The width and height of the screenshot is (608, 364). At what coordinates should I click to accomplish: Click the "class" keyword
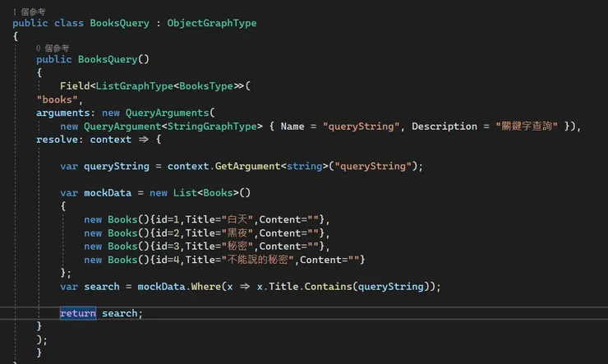pos(69,23)
